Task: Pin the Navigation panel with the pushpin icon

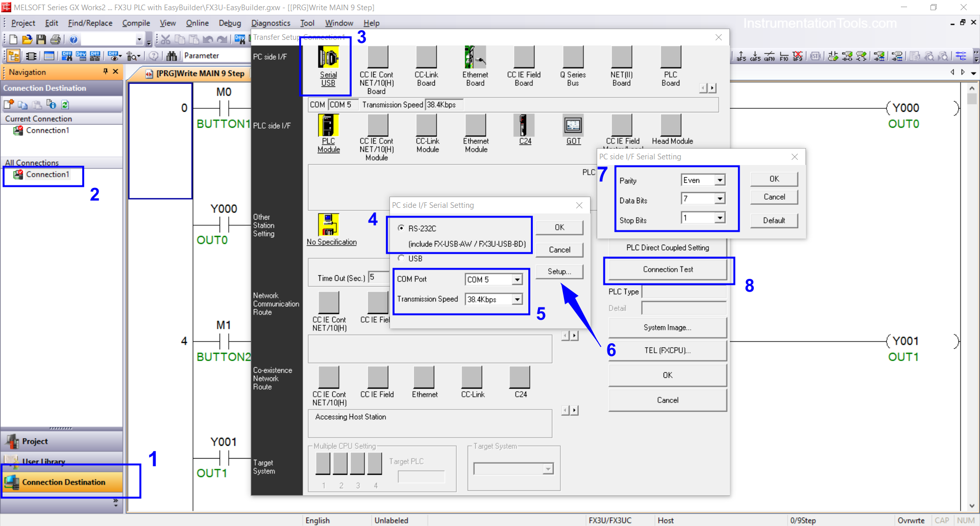Action: click(105, 71)
